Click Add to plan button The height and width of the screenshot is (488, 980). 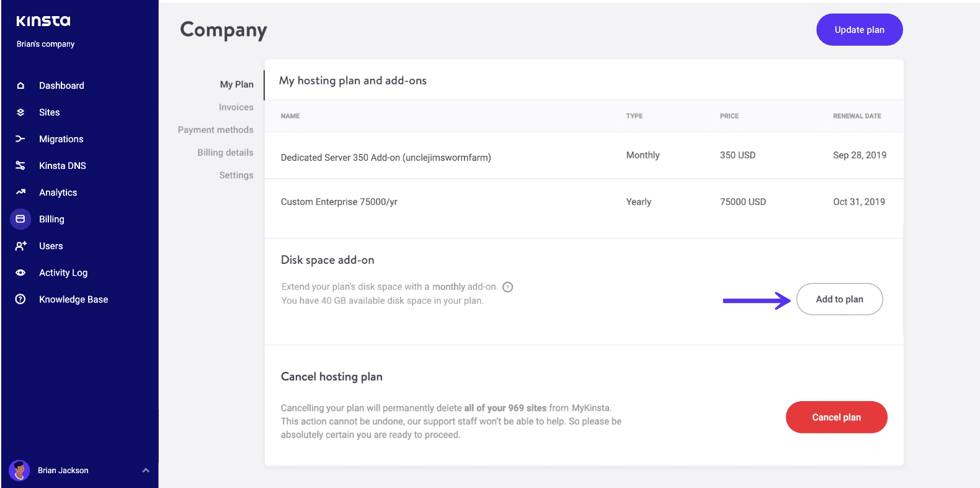point(839,299)
